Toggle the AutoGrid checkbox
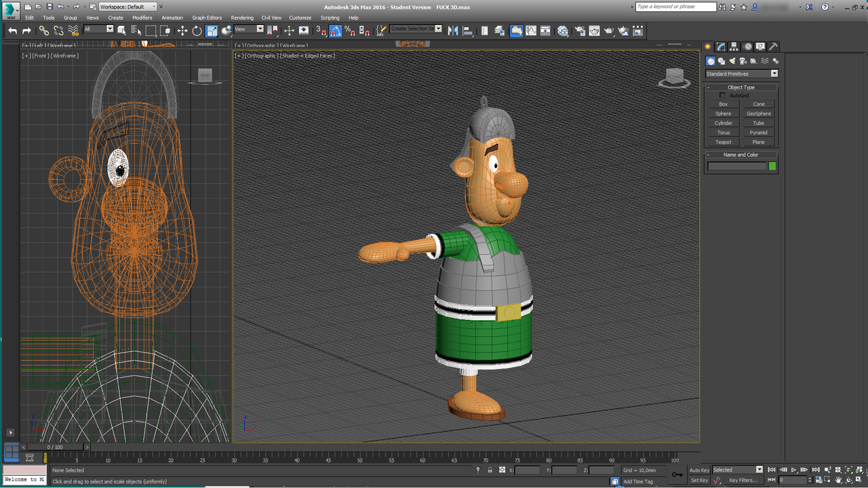Image resolution: width=868 pixels, height=488 pixels. tap(723, 96)
